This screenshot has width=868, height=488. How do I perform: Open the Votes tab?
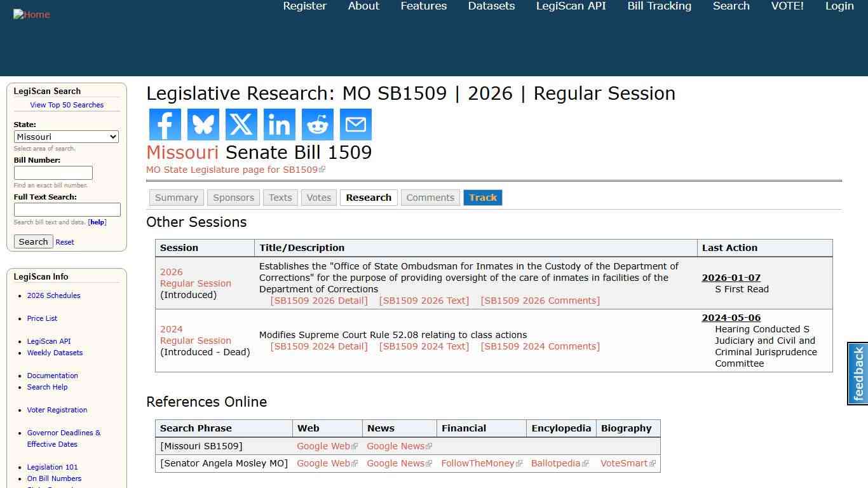(318, 198)
